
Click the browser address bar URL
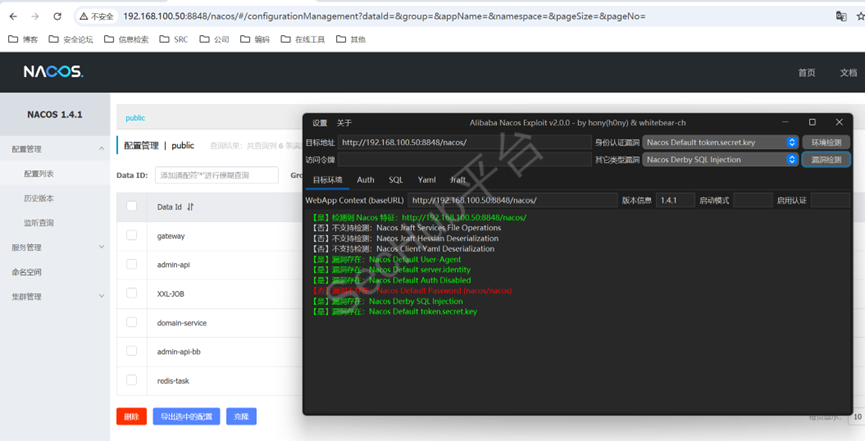point(384,17)
